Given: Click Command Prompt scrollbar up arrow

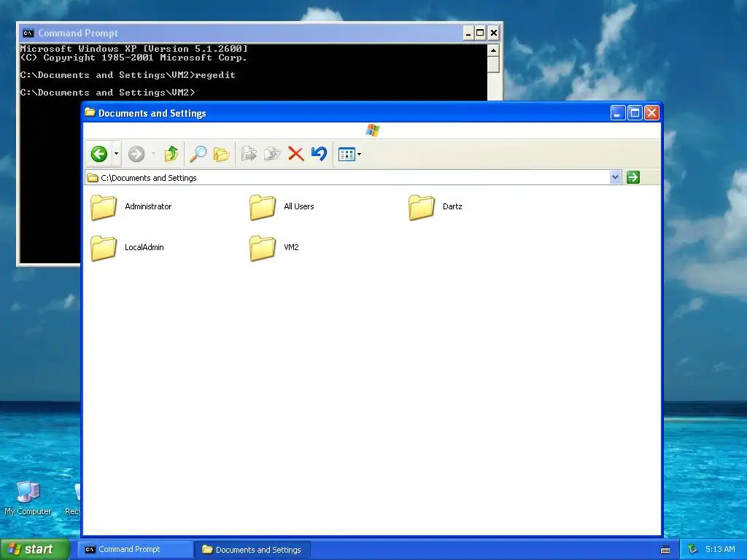Looking at the screenshot, I should (494, 50).
